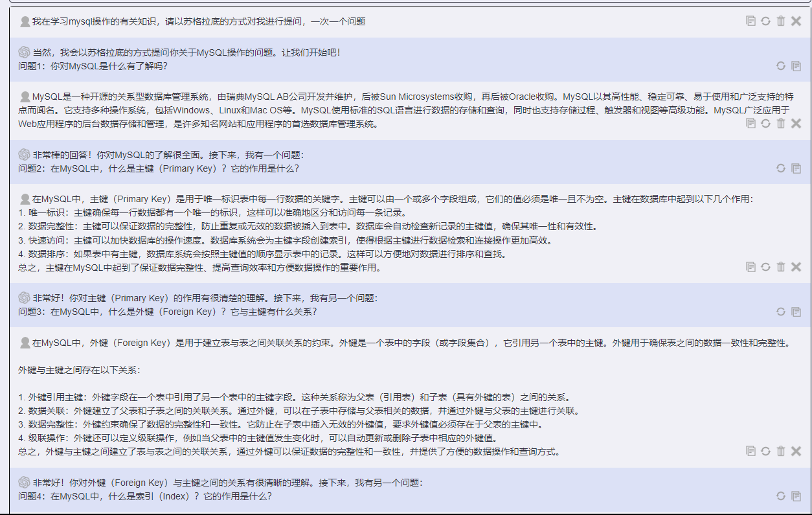Click the summary line 总之，外键与主键之间建立了
812x515 pixels.
click(289, 452)
